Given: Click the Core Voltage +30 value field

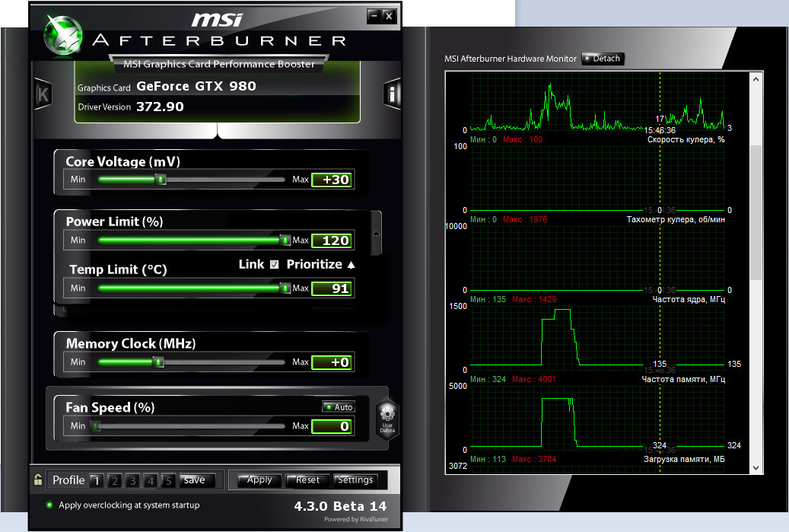Looking at the screenshot, I should 332,180.
